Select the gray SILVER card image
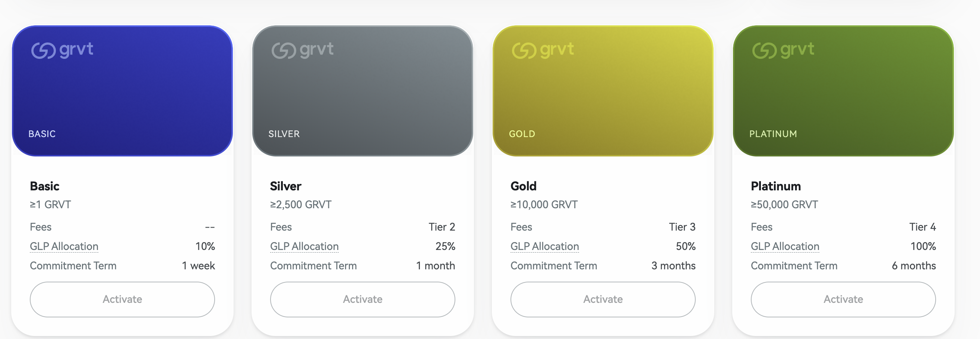This screenshot has height=339, width=980. click(363, 91)
